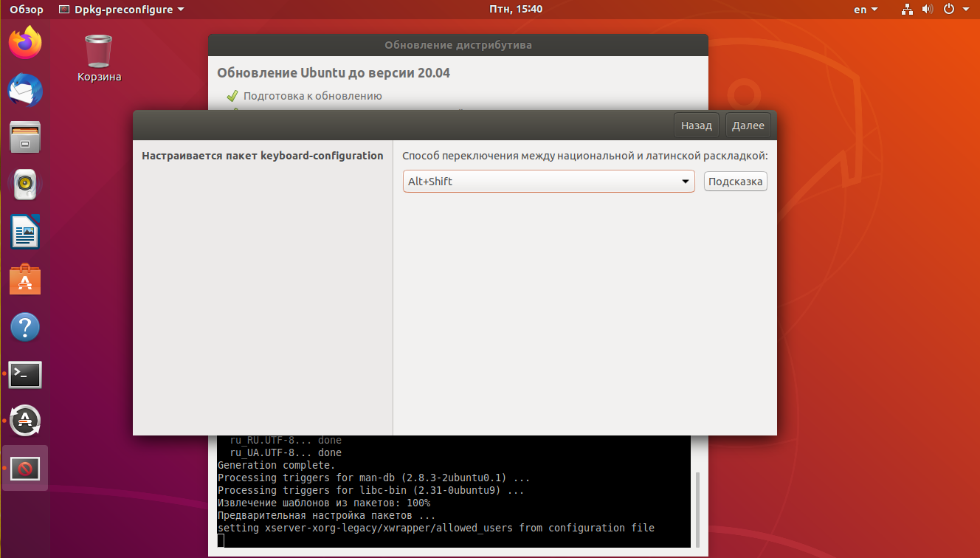Click the Подсказка help button

pos(735,182)
